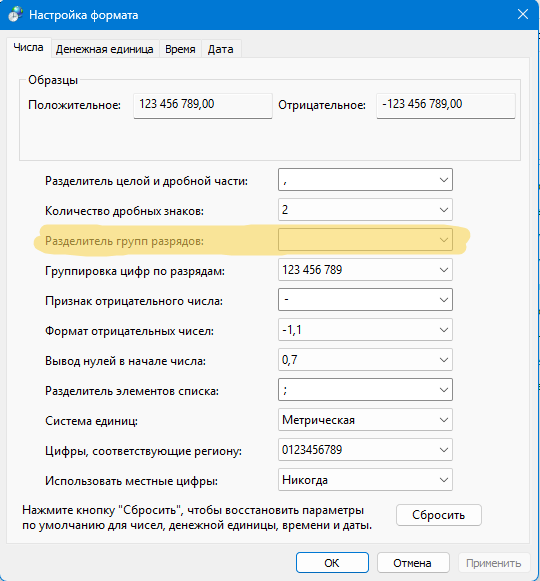Image resolution: width=540 pixels, height=581 pixels.
Task: Click the Сбросить button
Action: [439, 515]
